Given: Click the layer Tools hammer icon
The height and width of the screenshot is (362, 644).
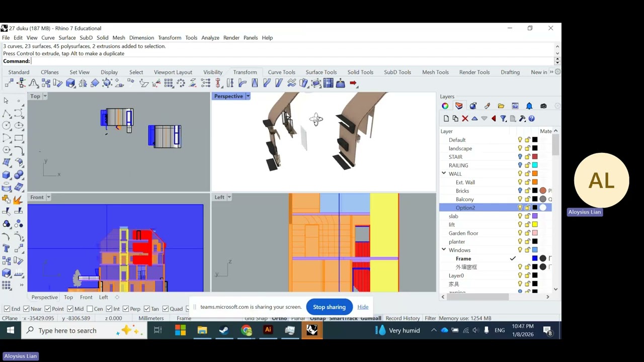Looking at the screenshot, I should [x=522, y=119].
